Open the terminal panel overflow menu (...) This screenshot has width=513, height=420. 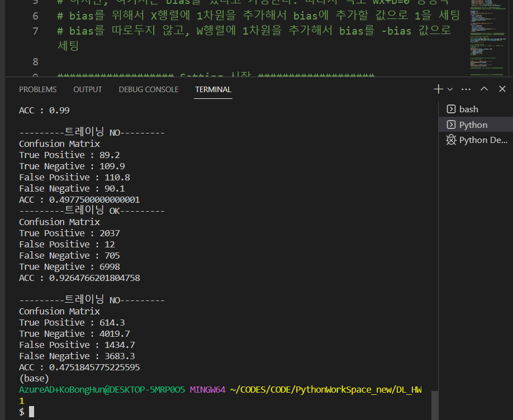tap(466, 89)
